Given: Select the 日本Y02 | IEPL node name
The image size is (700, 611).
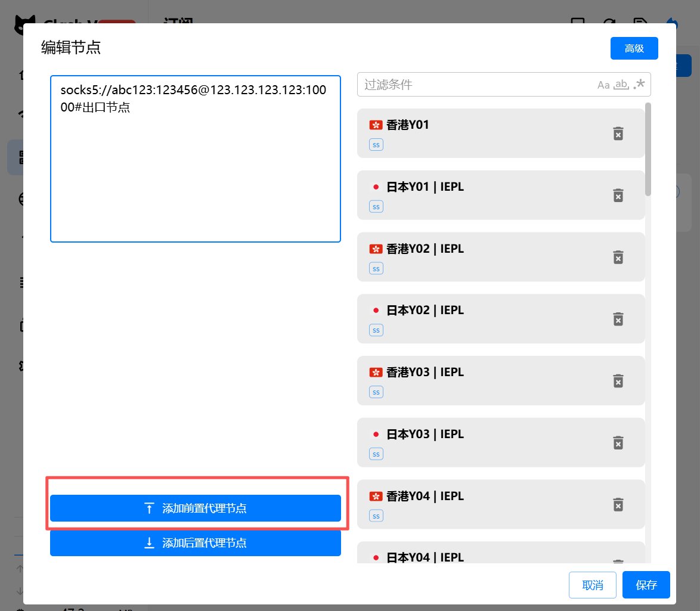Looking at the screenshot, I should (425, 310).
